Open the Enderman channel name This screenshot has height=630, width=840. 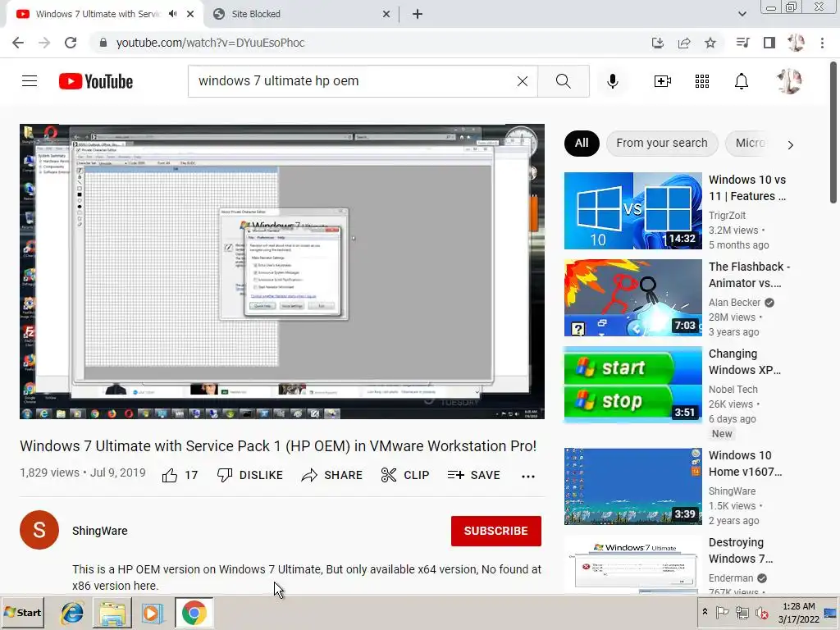[x=731, y=578]
